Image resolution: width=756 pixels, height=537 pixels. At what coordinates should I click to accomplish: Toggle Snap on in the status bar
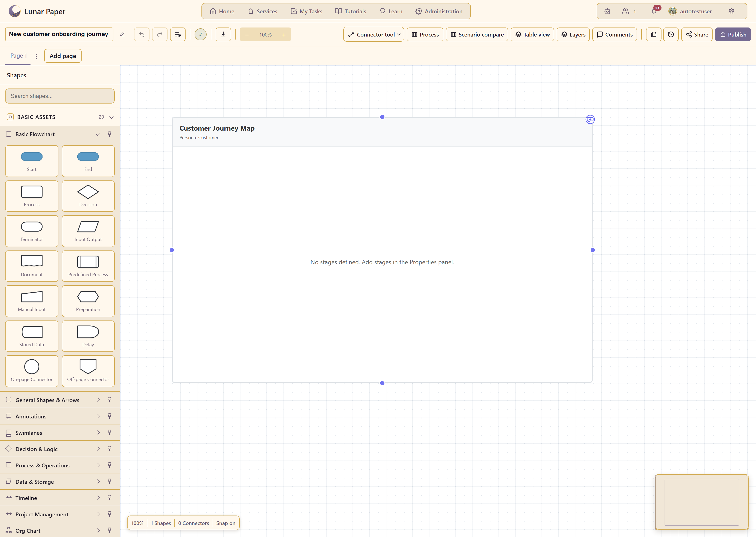pos(226,523)
